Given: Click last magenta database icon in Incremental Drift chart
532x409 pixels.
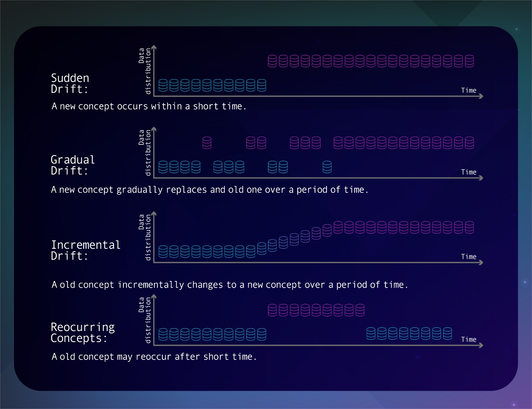Looking at the screenshot, I should [469, 227].
